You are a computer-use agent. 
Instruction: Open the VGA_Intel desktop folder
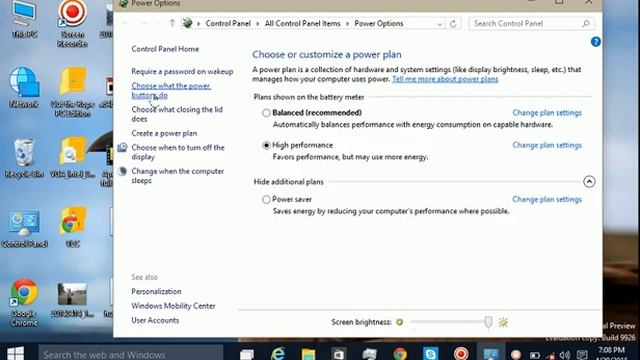click(73, 157)
